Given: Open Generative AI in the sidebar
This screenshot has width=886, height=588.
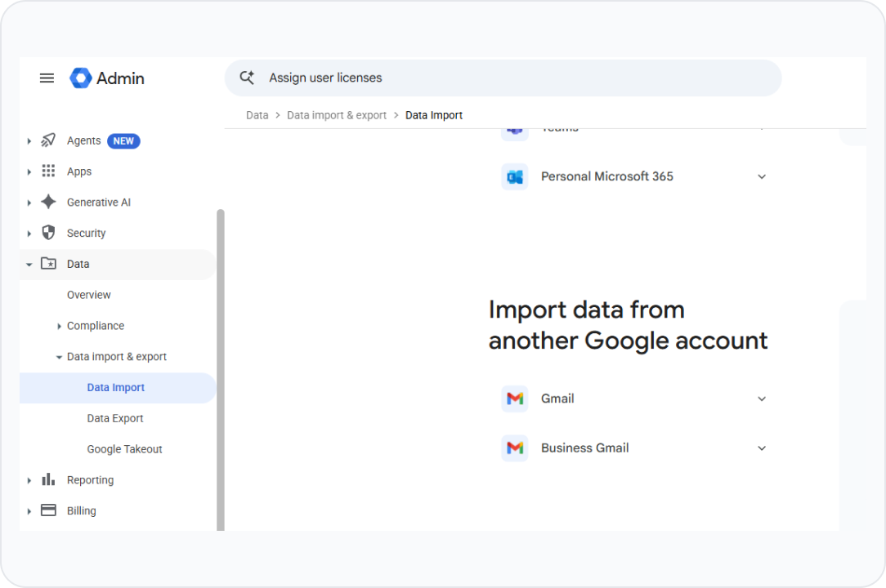Looking at the screenshot, I should [98, 203].
